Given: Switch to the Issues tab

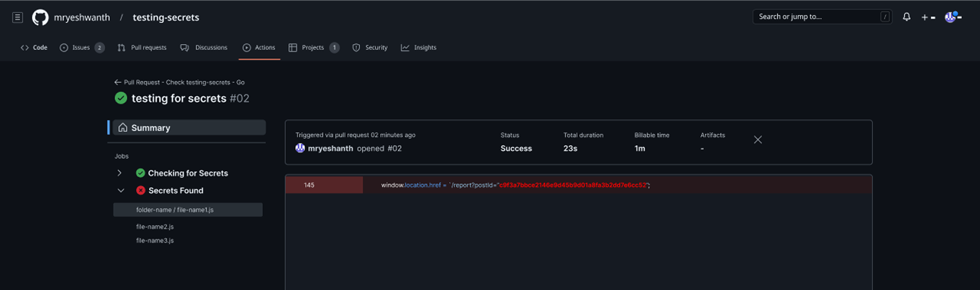Looking at the screenshot, I should (x=81, y=47).
